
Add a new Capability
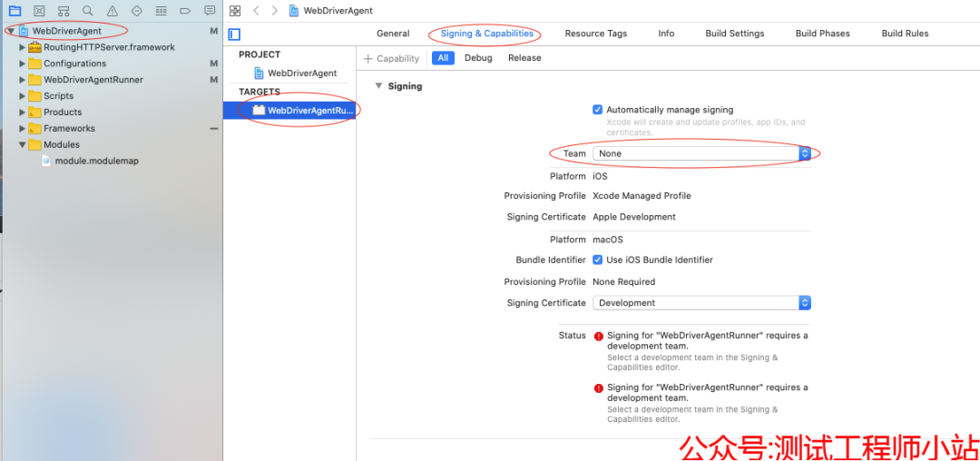tap(391, 59)
